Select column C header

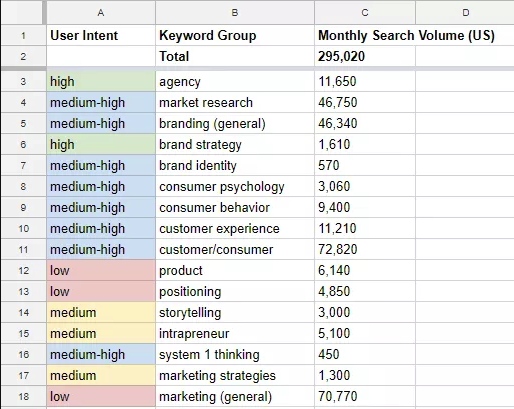[x=365, y=13]
